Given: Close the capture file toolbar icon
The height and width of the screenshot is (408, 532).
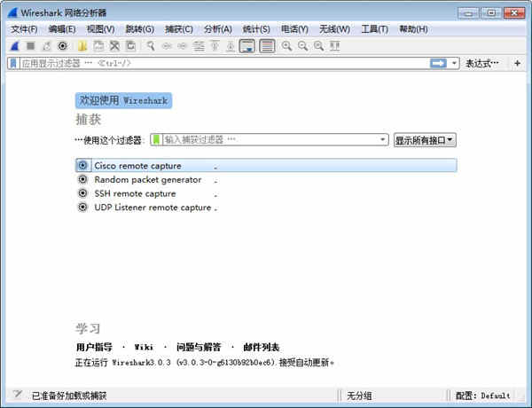Looking at the screenshot, I should [x=114, y=46].
